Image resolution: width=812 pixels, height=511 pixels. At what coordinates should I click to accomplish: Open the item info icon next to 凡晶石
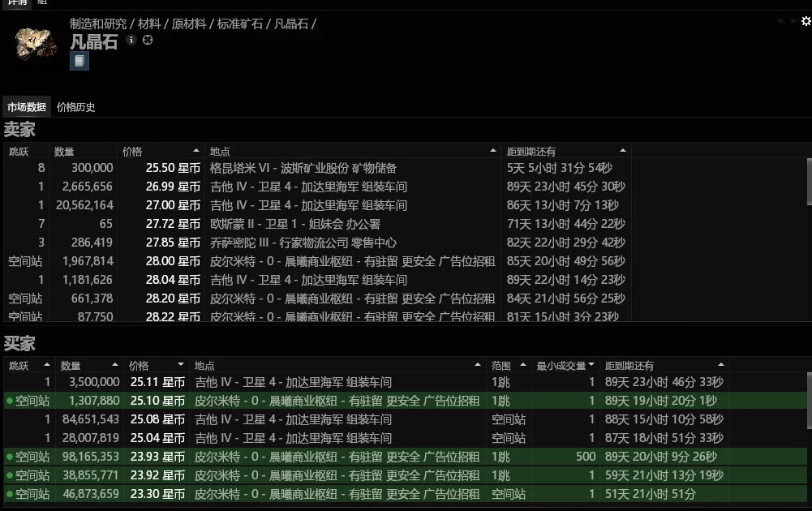coord(131,40)
